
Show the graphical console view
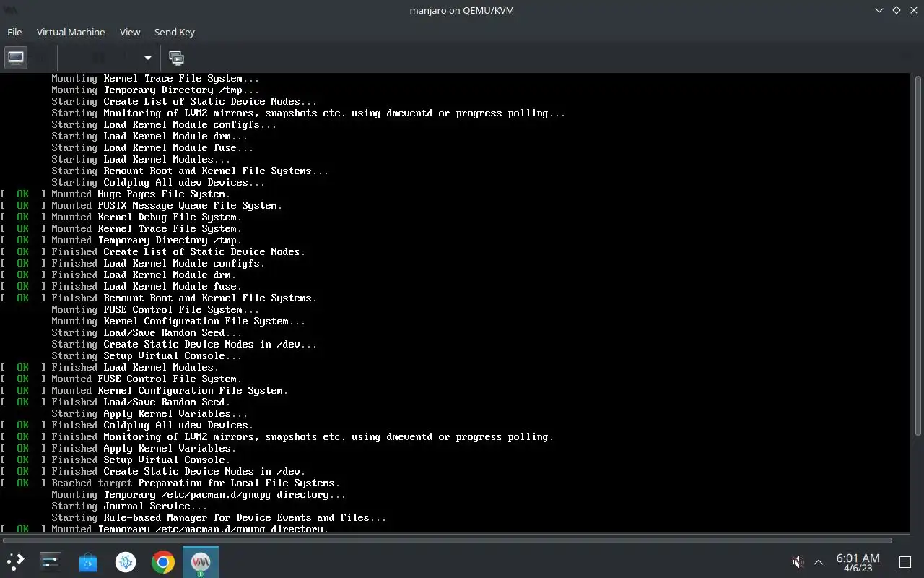[x=16, y=58]
